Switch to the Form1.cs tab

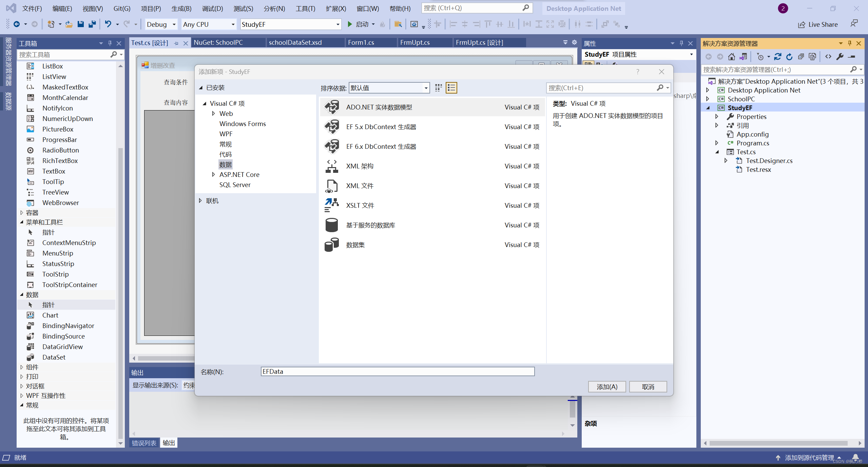pos(361,42)
